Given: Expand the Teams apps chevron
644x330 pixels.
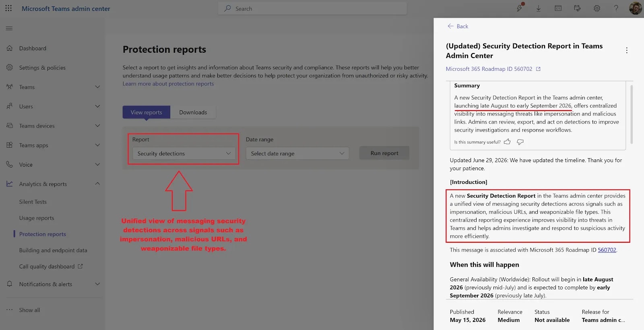Looking at the screenshot, I should (97, 145).
